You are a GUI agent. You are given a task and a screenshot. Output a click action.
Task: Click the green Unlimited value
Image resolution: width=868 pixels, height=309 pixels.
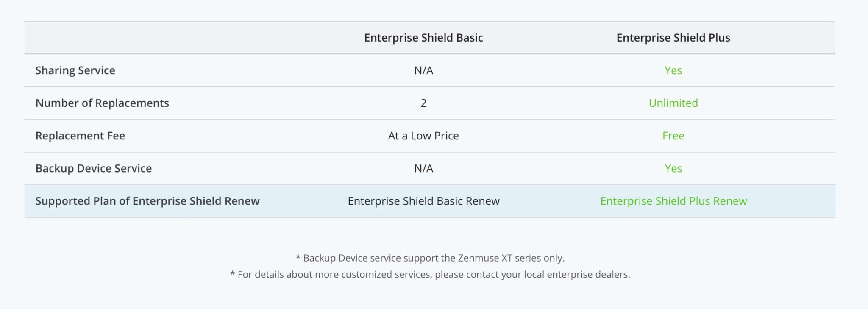tap(673, 103)
